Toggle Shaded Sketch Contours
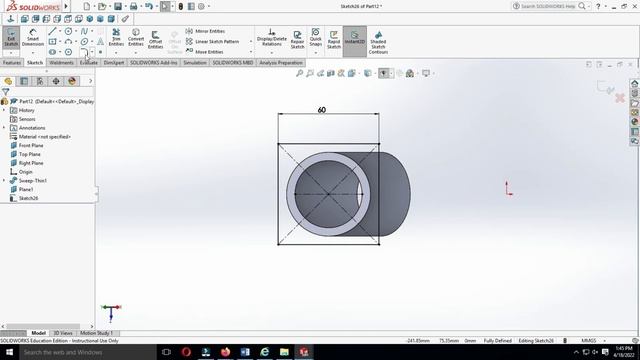This screenshot has height=360, width=640. coord(378,42)
